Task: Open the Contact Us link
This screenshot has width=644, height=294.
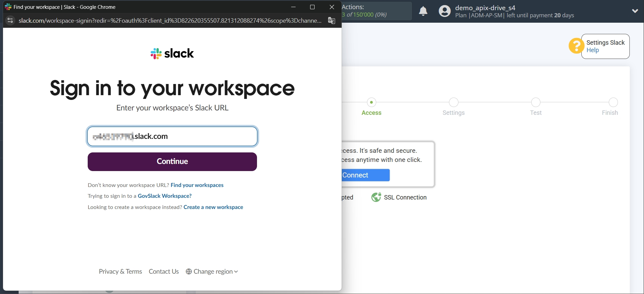Action: (x=164, y=272)
